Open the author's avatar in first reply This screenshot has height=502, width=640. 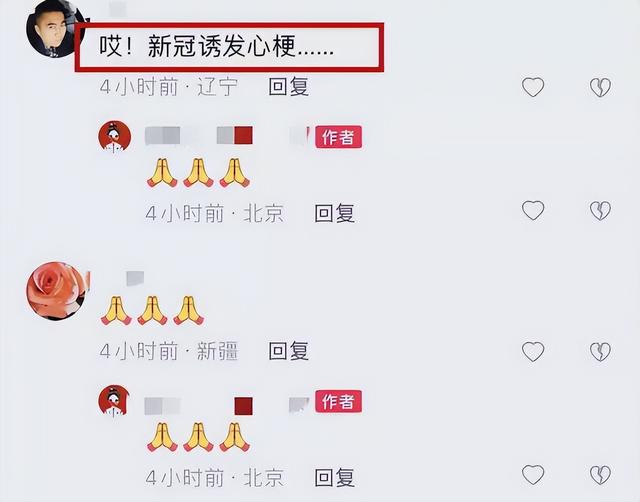(x=115, y=136)
